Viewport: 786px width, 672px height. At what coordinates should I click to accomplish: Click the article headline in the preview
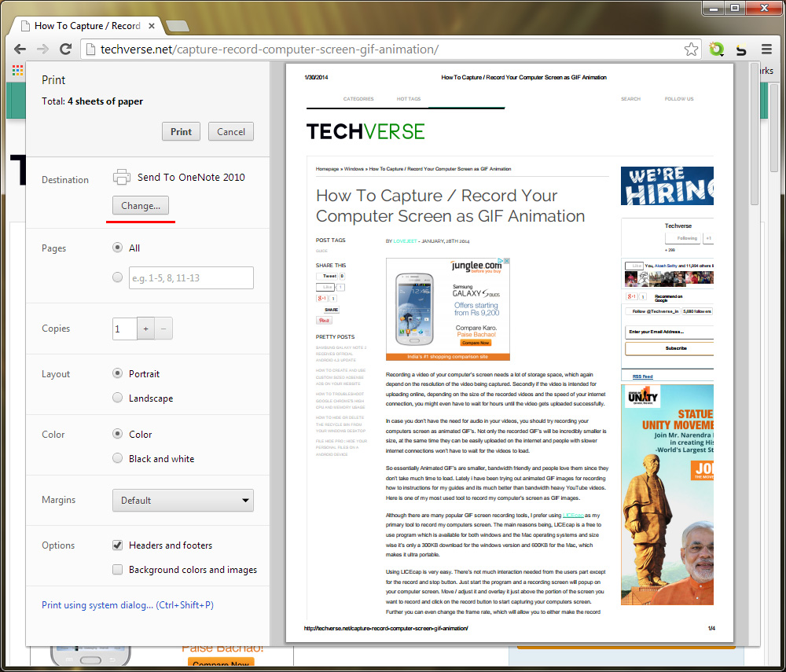450,206
